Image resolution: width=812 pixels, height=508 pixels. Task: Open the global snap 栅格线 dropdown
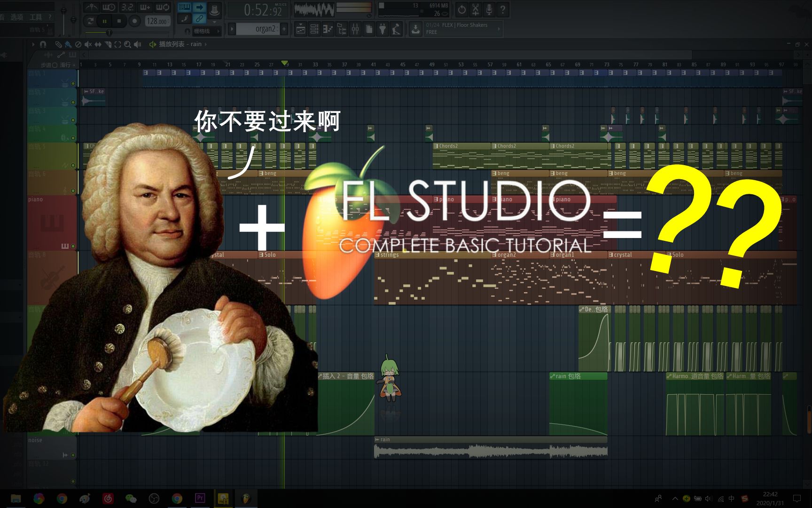tap(206, 31)
